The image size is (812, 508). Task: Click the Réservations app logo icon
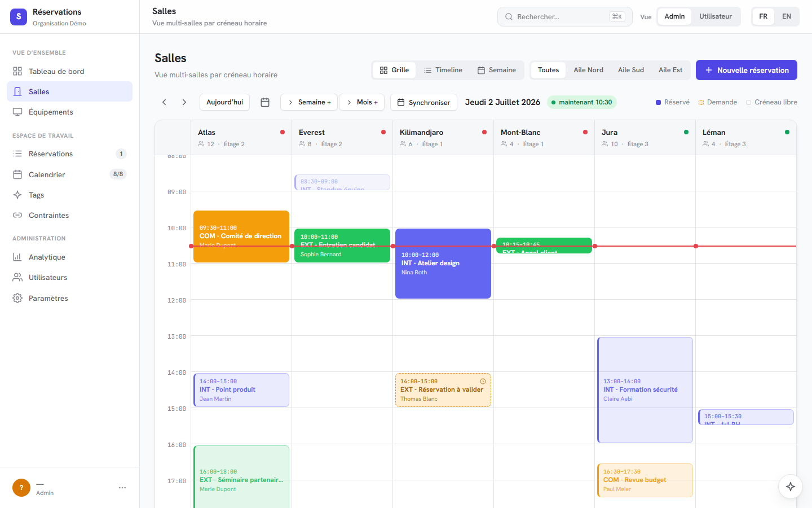point(19,17)
